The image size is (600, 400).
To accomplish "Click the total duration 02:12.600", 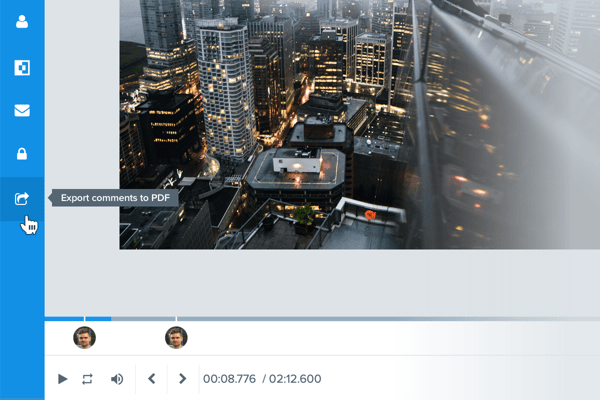I will point(295,379).
